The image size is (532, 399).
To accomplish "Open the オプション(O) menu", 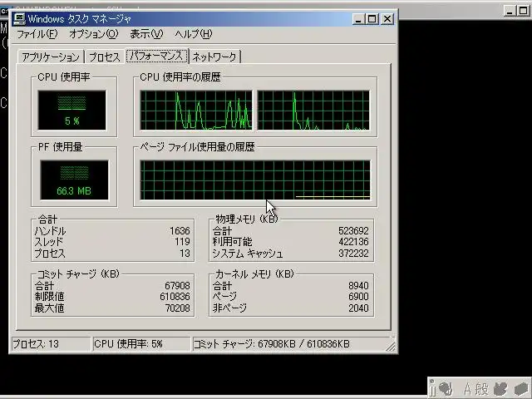I will coord(94,34).
